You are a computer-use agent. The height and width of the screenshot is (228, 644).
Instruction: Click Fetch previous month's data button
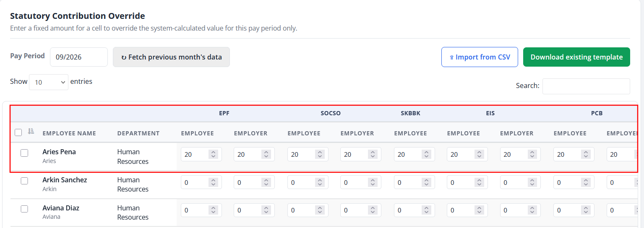[171, 57]
